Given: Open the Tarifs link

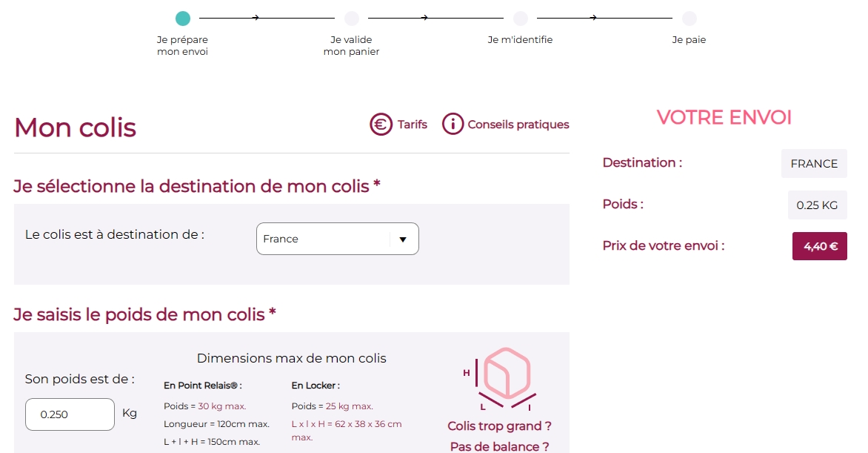Looking at the screenshot, I should tap(413, 125).
